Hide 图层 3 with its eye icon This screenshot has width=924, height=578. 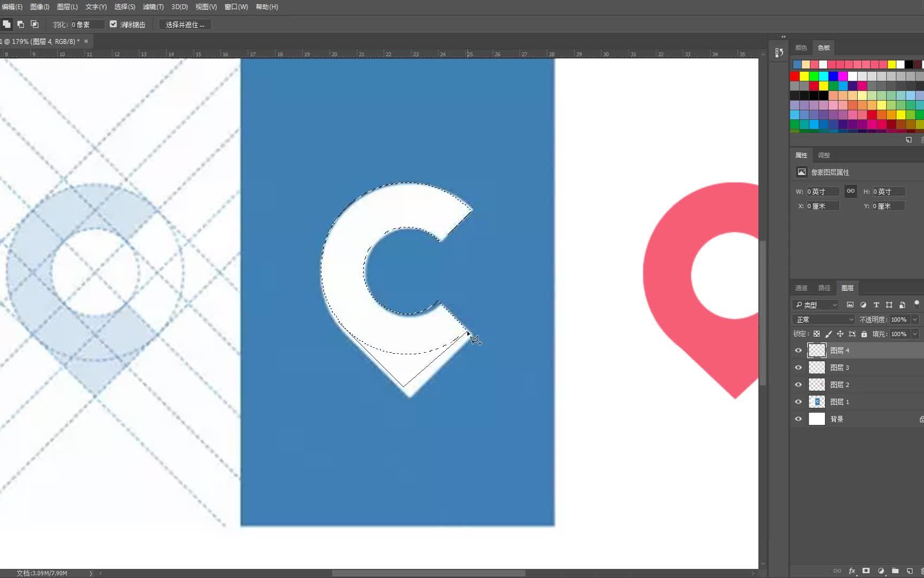click(x=798, y=368)
